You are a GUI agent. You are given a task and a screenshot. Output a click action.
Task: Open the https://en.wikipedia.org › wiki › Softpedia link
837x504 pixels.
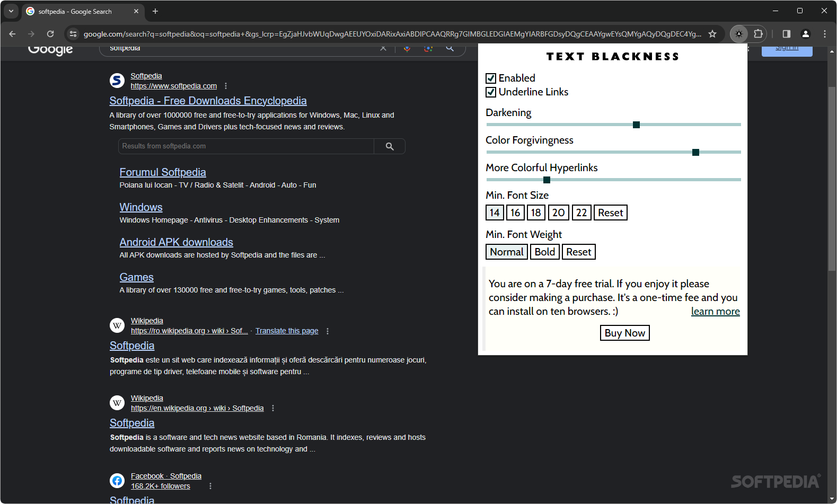click(197, 408)
